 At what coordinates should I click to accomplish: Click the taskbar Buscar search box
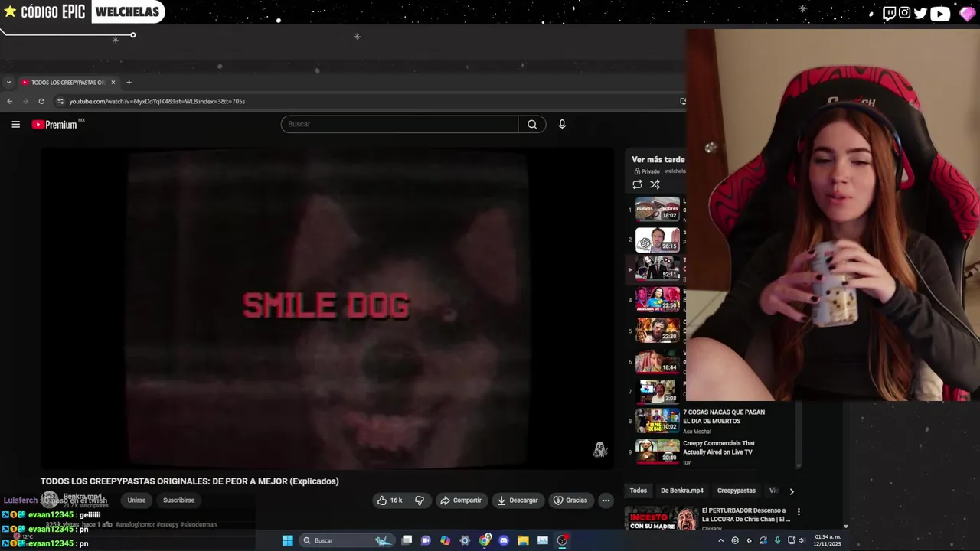tap(348, 540)
